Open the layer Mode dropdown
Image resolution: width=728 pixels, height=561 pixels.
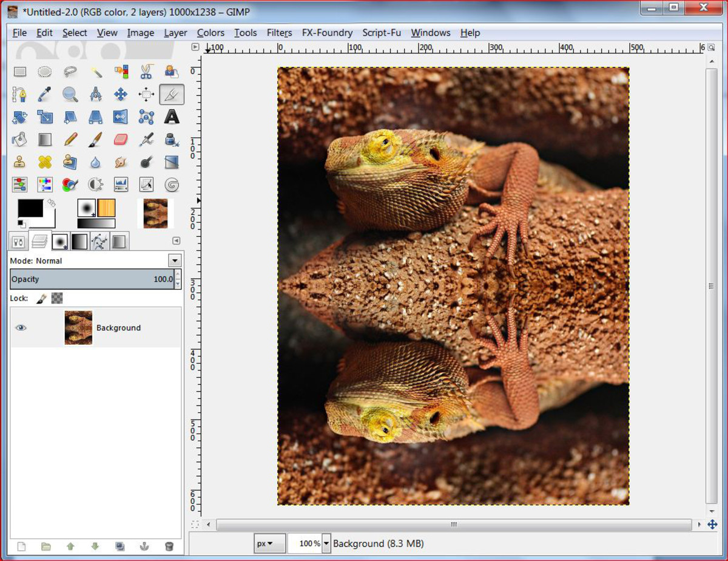pos(175,260)
